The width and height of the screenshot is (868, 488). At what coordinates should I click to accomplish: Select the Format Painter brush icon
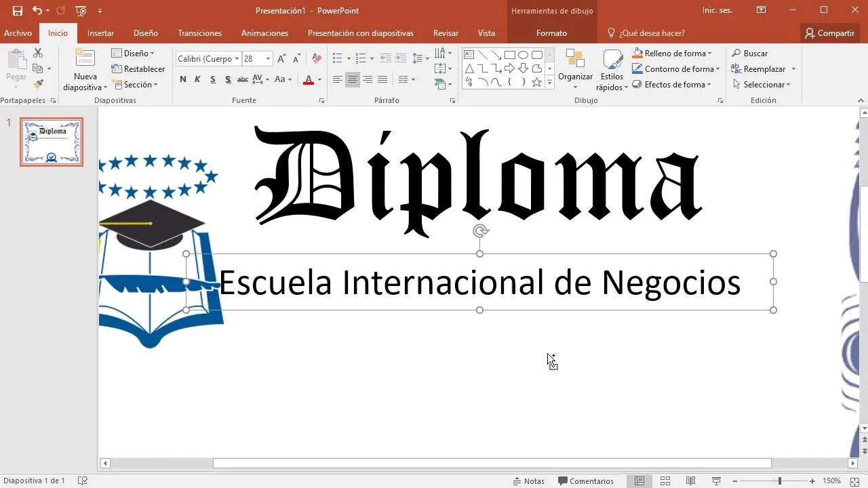(38, 84)
